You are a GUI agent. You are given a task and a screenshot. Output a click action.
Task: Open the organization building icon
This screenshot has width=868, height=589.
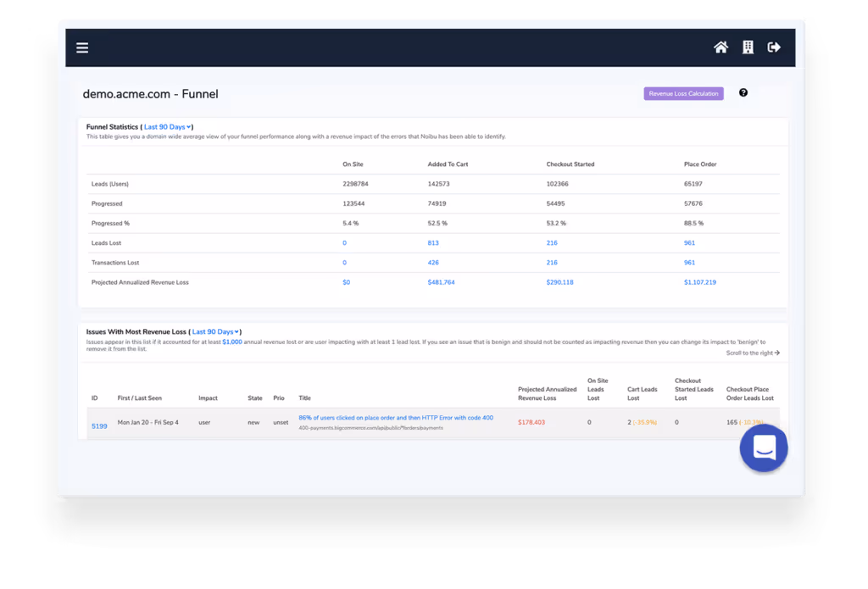tap(748, 47)
